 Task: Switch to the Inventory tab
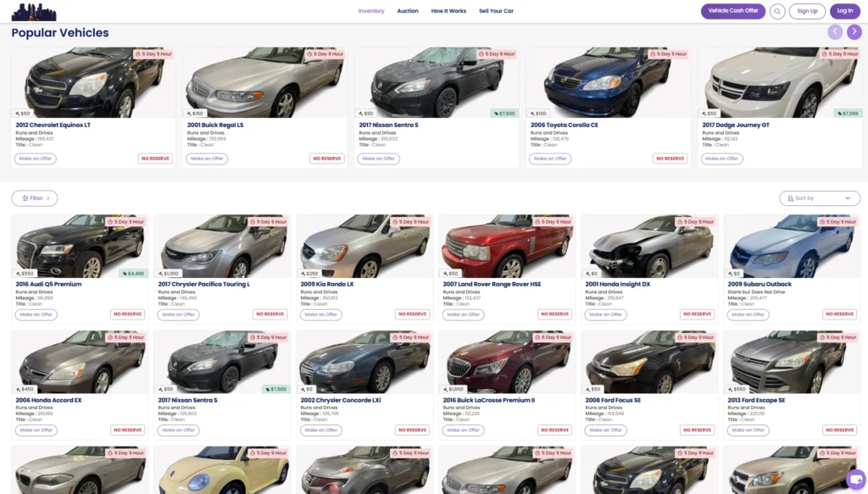373,11
